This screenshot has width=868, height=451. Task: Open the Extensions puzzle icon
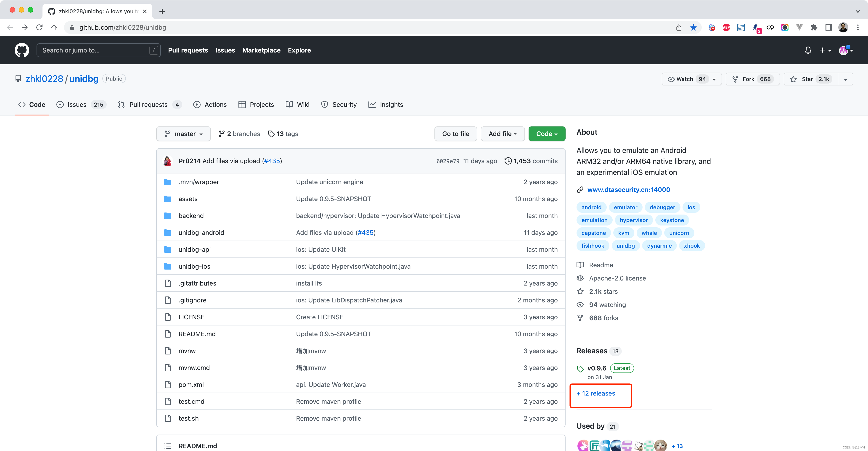tap(814, 27)
